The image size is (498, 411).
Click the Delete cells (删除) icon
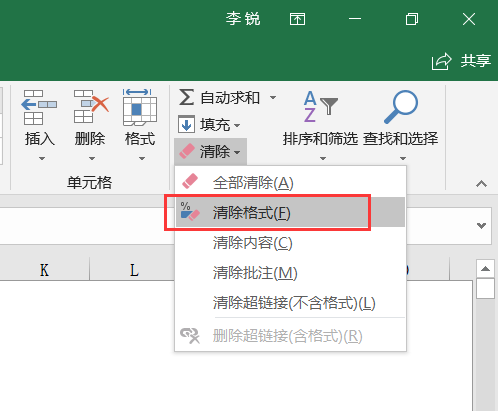pos(91,107)
